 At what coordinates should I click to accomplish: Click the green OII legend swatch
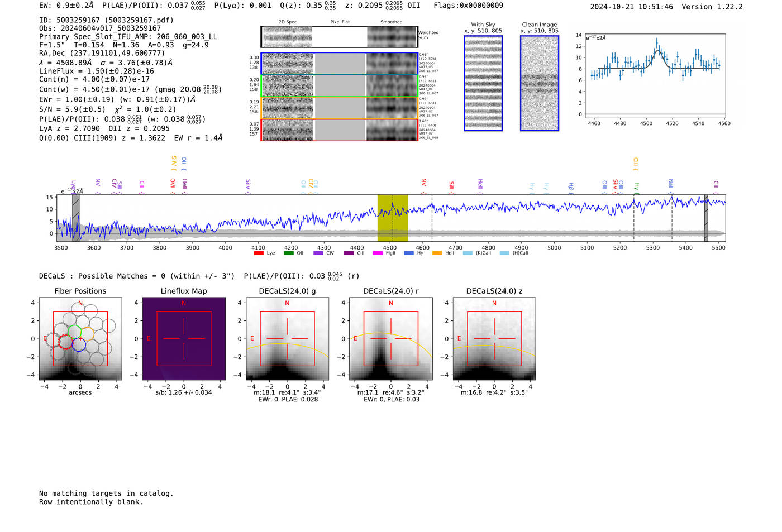pos(288,253)
